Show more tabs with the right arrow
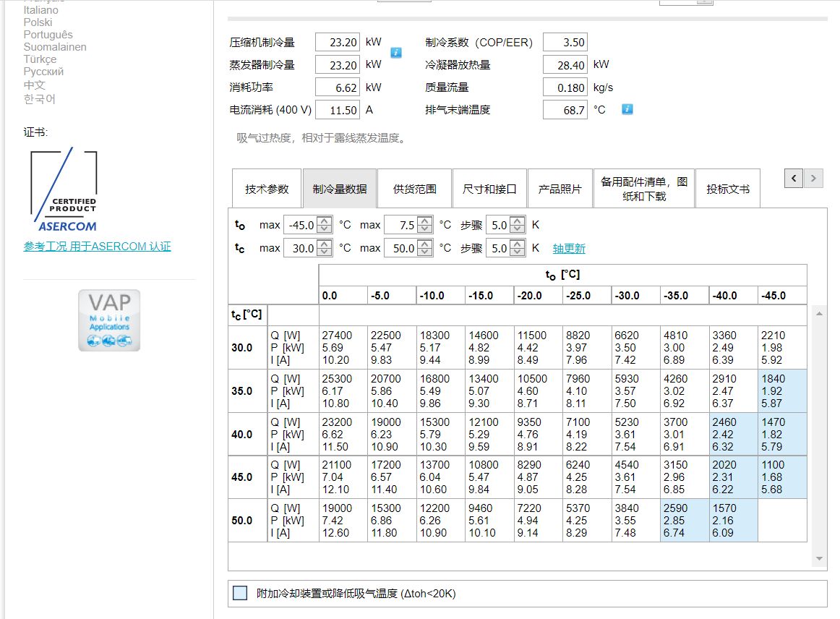 [x=813, y=179]
